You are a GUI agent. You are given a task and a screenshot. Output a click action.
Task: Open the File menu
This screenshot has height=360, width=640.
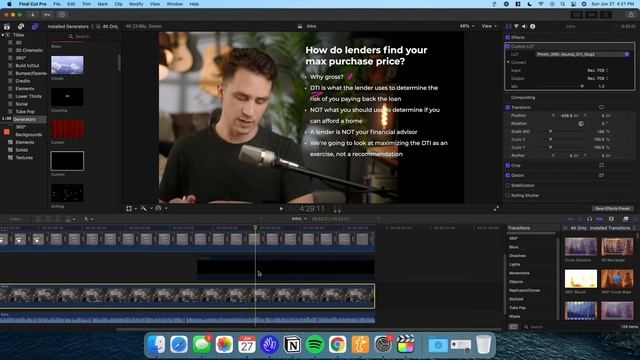(57, 4)
